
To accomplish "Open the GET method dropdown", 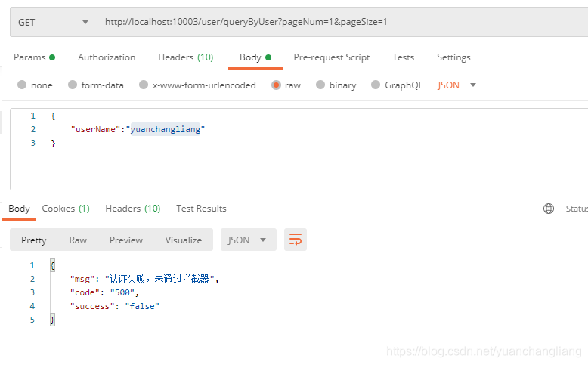I will tap(53, 22).
